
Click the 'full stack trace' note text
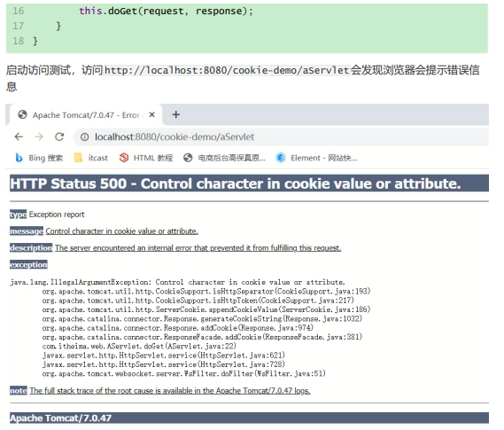pyautogui.click(x=170, y=391)
